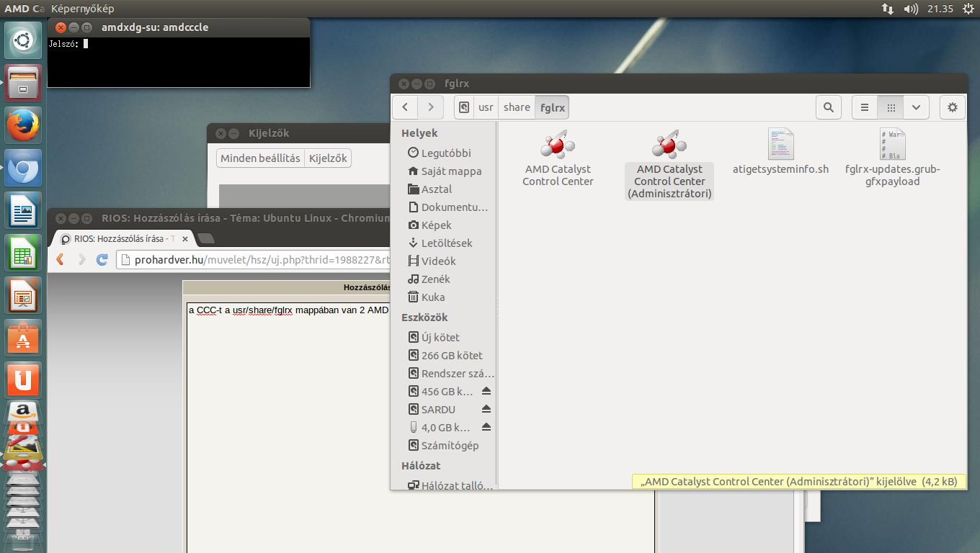The image size is (980, 553).
Task: Open search in the file manager
Action: tap(829, 107)
